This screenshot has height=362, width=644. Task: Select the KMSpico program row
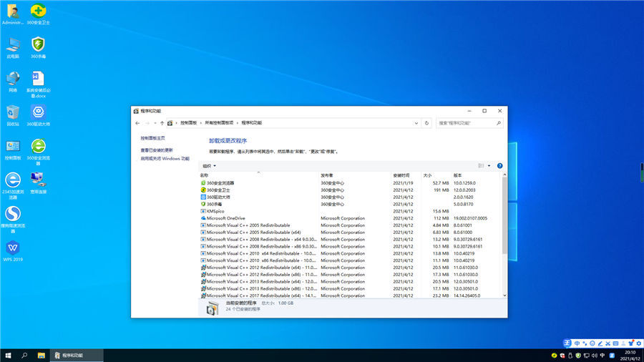click(350, 211)
